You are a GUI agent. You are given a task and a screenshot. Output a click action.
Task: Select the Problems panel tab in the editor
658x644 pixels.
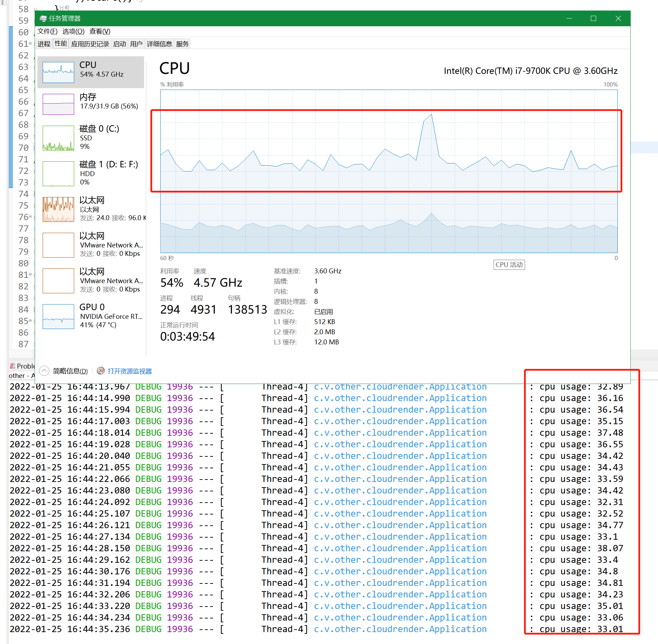23,366
